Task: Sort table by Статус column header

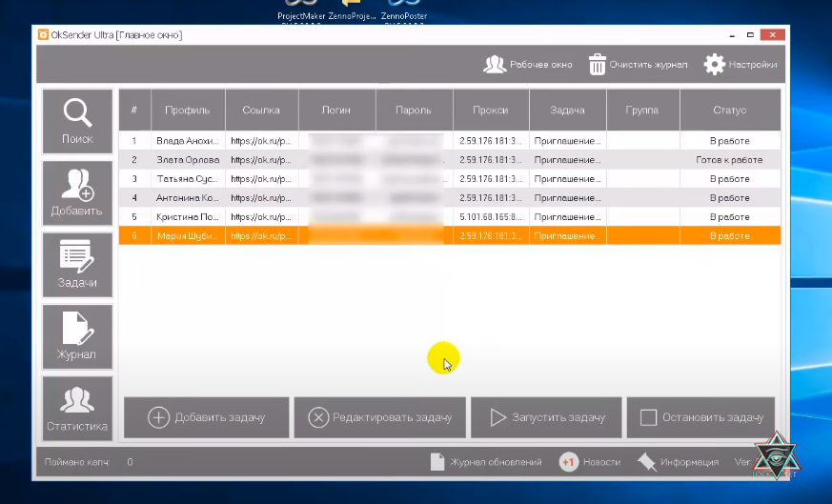Action: pos(729,111)
